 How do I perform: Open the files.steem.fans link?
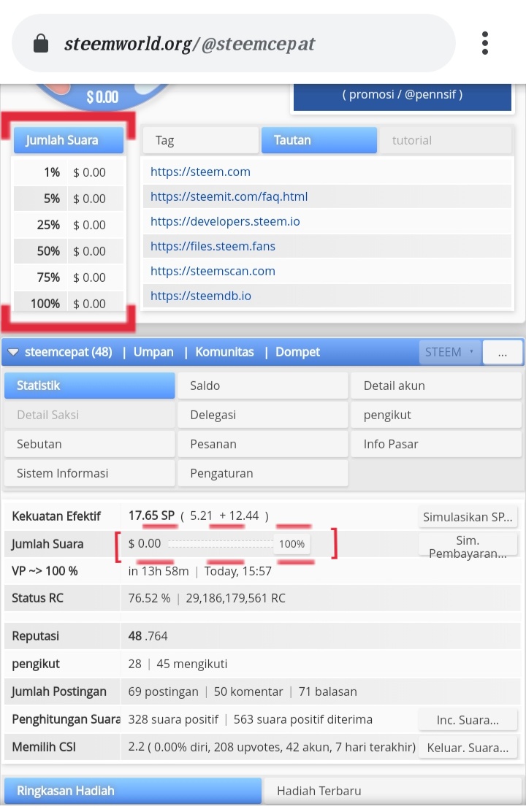(x=213, y=247)
